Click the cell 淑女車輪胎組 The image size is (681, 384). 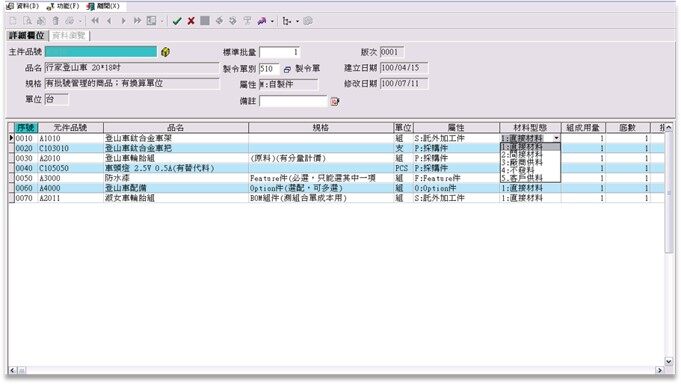click(x=176, y=198)
